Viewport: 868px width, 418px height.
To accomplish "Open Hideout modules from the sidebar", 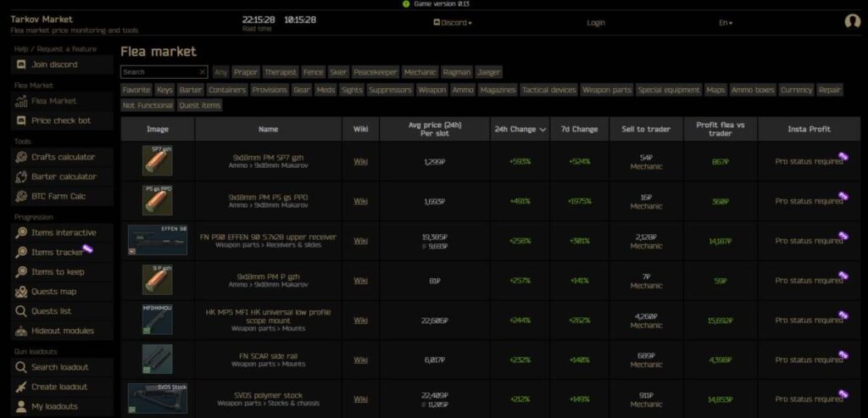I will click(x=62, y=331).
